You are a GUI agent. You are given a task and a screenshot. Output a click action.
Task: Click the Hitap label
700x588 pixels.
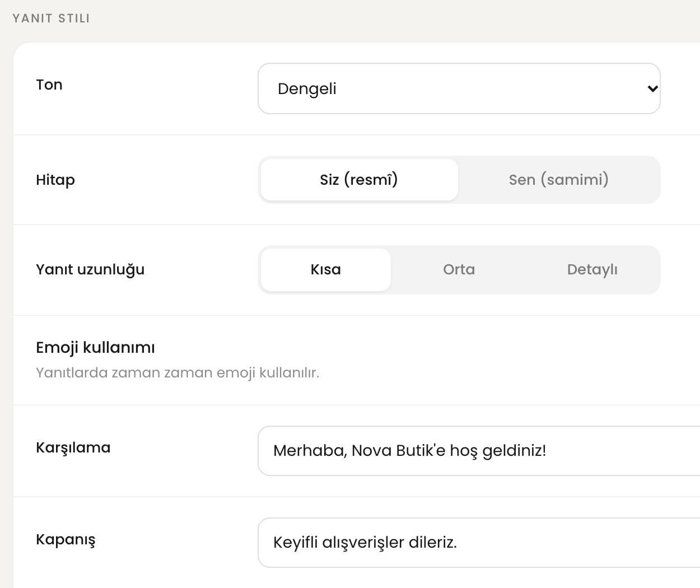[55, 180]
